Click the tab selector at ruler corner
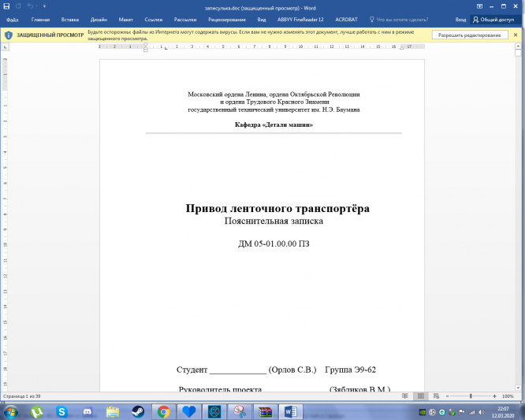Screen dimensions: 525x420 (5, 47)
